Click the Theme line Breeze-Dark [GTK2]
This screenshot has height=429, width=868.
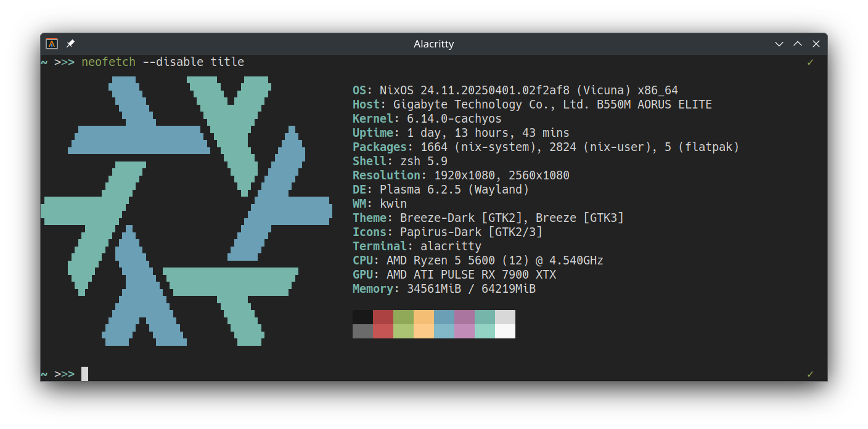click(x=488, y=218)
